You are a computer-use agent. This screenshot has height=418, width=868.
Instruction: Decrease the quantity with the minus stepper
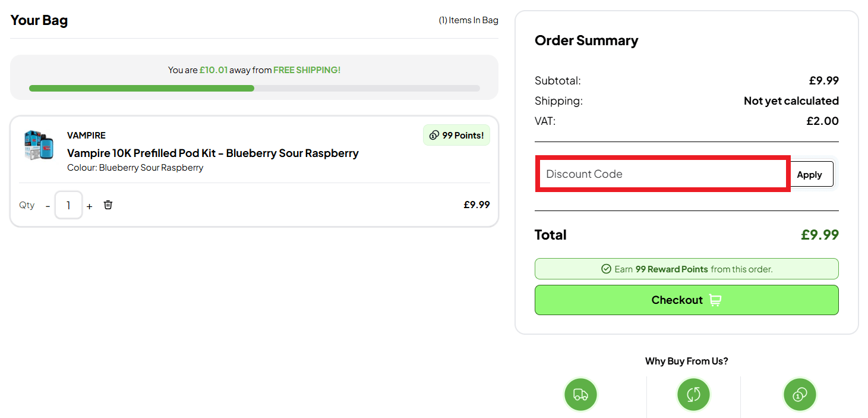coord(48,206)
